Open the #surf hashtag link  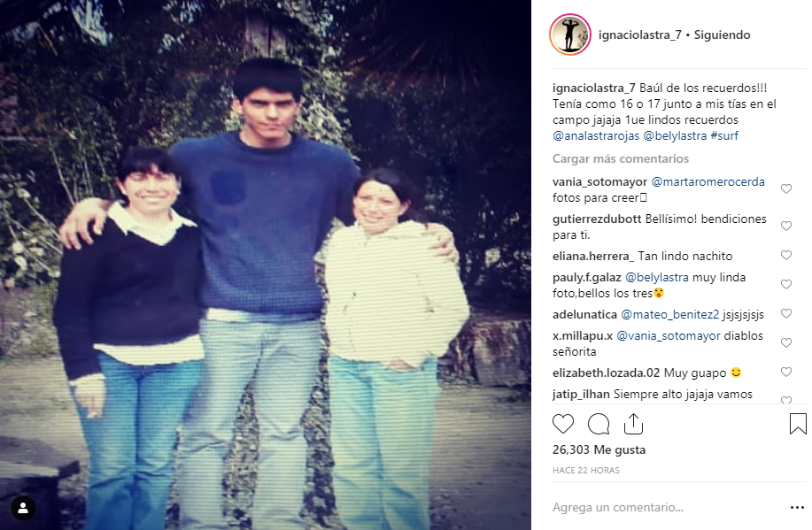coord(724,135)
